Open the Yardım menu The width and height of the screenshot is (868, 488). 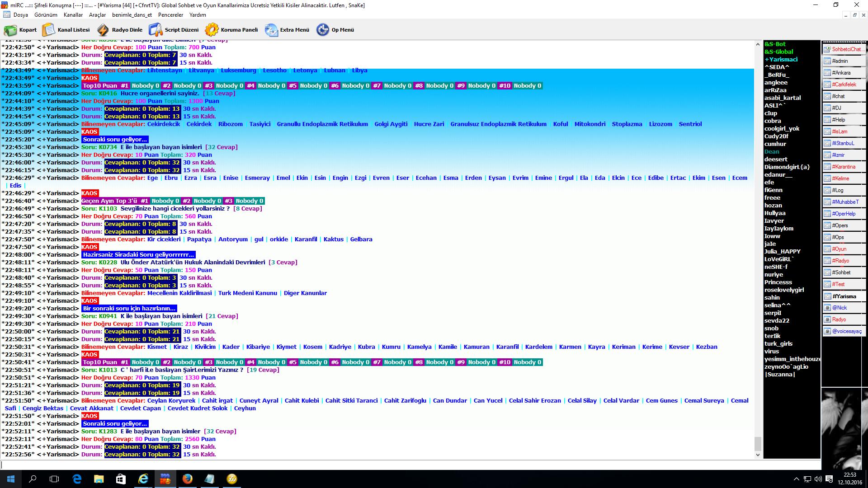click(x=198, y=15)
